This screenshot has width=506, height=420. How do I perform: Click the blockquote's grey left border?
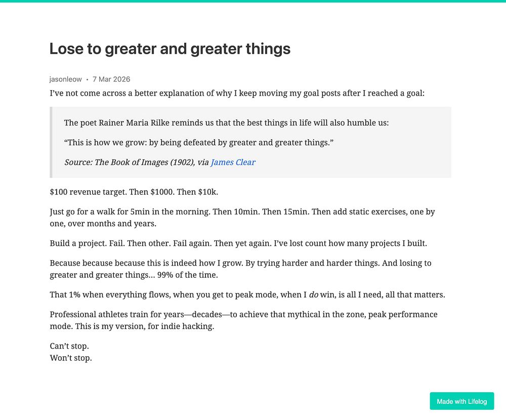[51, 142]
